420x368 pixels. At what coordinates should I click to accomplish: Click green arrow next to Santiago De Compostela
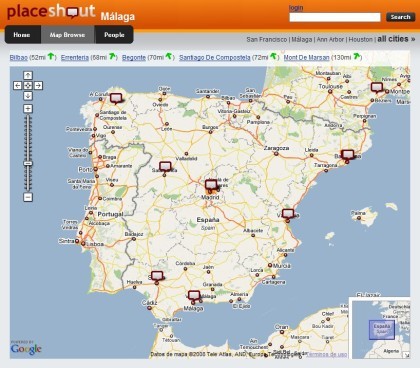pyautogui.click(x=274, y=56)
